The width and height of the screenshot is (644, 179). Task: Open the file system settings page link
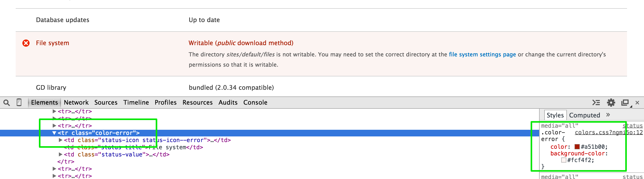click(x=482, y=54)
